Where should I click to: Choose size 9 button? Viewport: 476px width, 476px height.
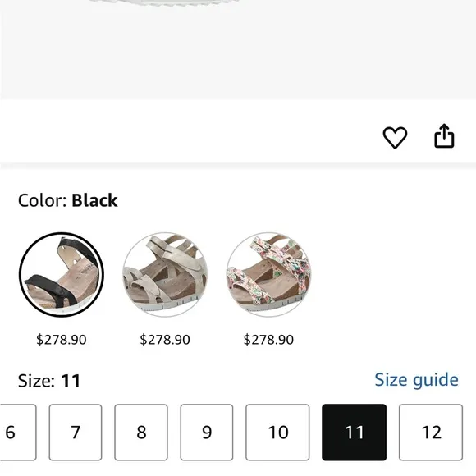click(207, 433)
